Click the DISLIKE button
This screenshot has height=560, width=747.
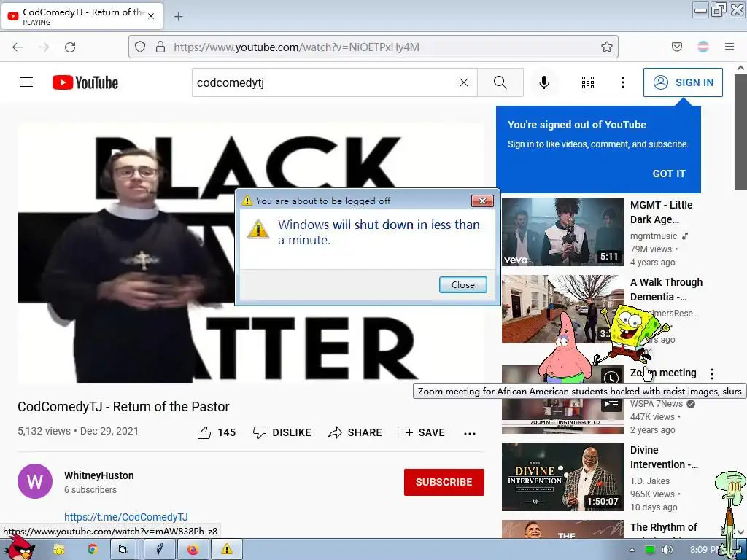pos(282,432)
